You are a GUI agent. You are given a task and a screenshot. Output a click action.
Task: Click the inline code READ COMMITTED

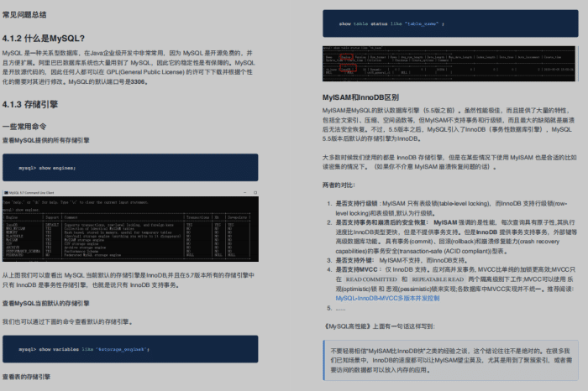(371, 279)
